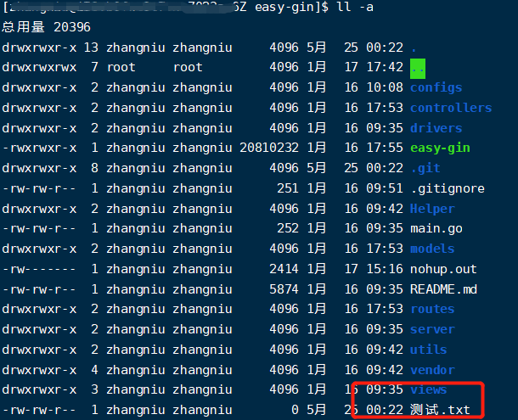Click the configs directory name
Screen dimensions: 518x420
pyautogui.click(x=436, y=87)
